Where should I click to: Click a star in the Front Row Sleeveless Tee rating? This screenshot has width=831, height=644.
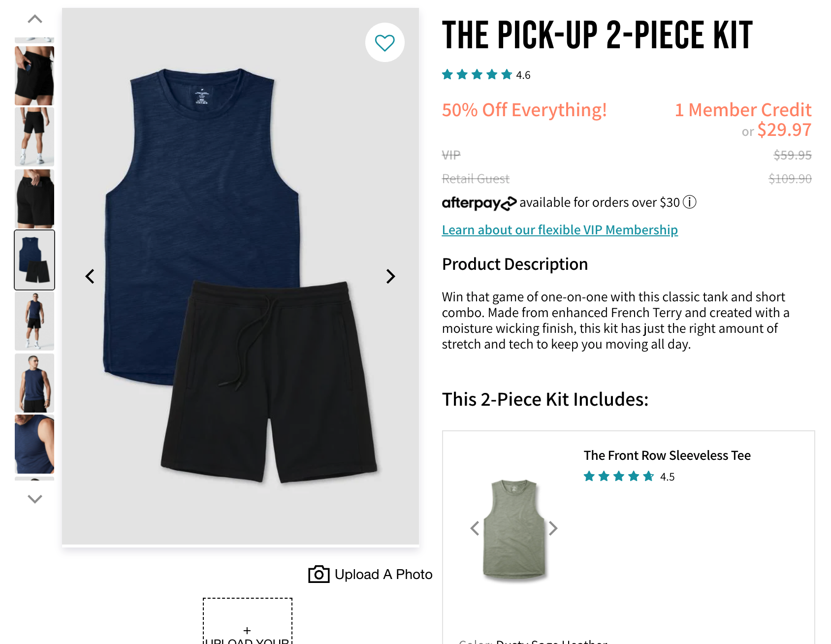point(618,476)
